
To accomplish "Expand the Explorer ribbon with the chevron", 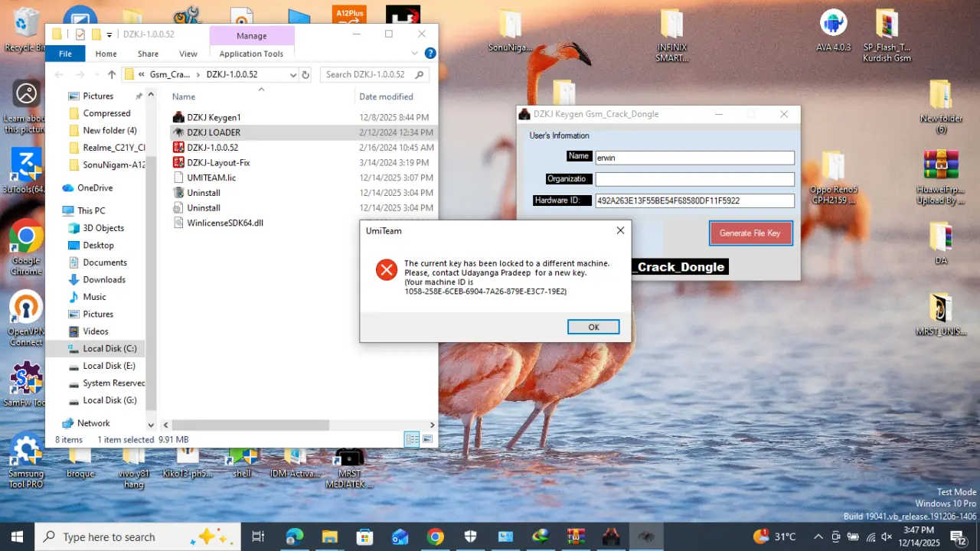I will 415,54.
